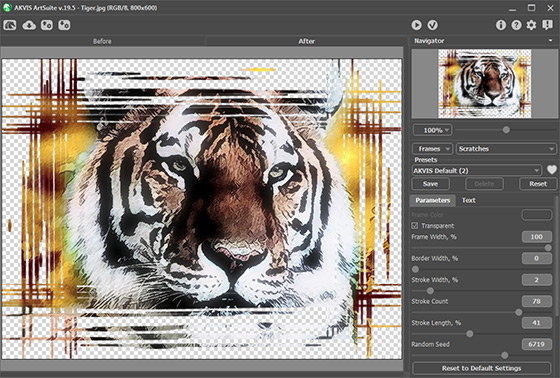This screenshot has height=378, width=560.
Task: Collapse the Navigator panel arrow
Action: [550, 41]
